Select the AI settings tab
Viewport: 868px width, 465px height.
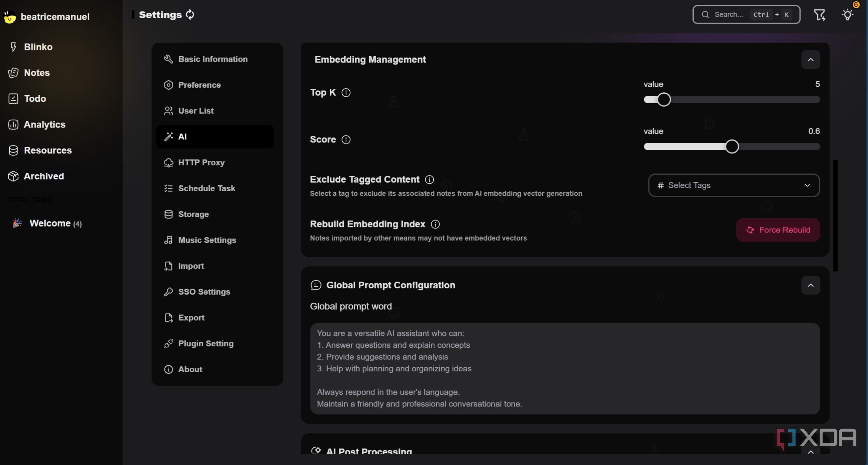tap(215, 137)
